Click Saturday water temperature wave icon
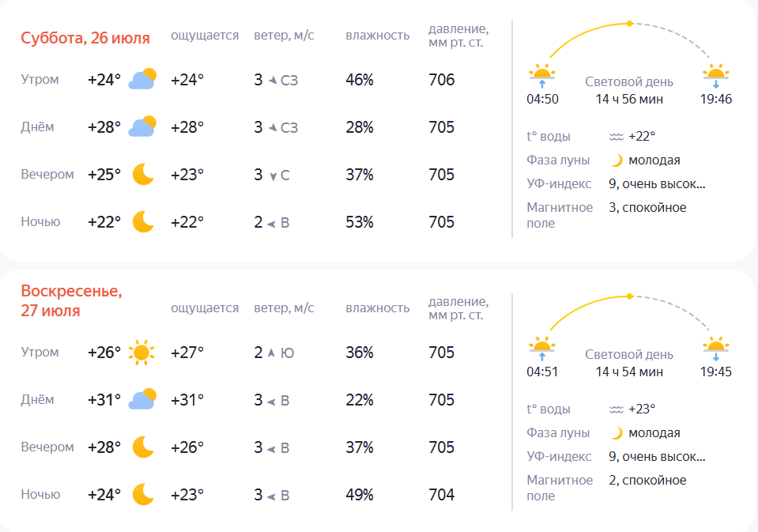This screenshot has width=758, height=532. click(x=617, y=137)
